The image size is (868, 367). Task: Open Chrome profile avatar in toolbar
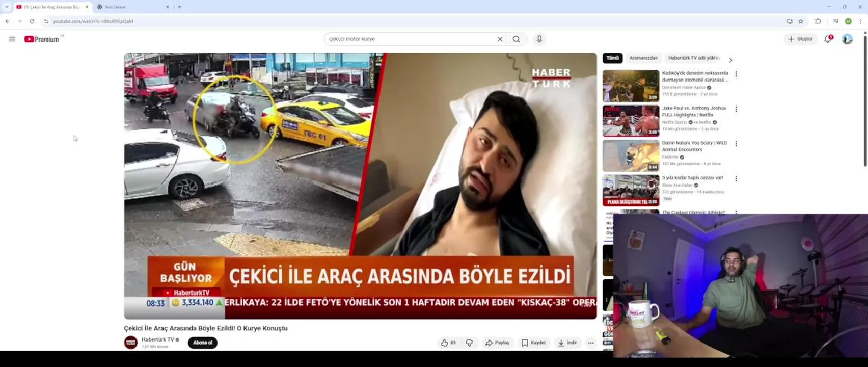tap(848, 21)
